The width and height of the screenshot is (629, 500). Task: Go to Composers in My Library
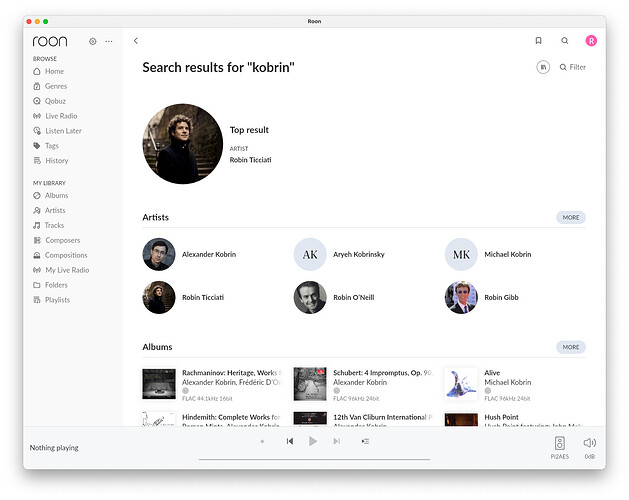pyautogui.click(x=62, y=240)
